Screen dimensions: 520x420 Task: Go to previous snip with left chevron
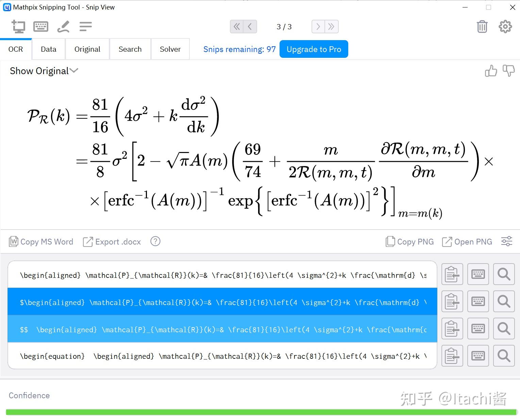[x=250, y=27]
